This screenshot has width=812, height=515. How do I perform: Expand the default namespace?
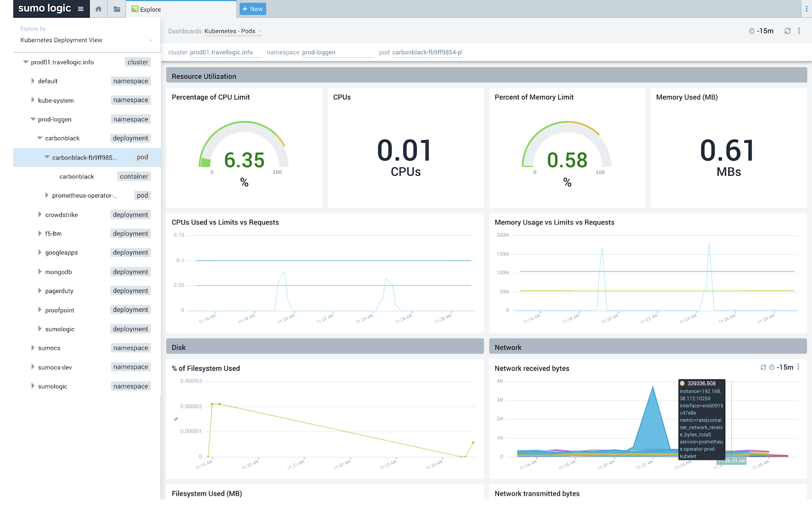point(33,81)
